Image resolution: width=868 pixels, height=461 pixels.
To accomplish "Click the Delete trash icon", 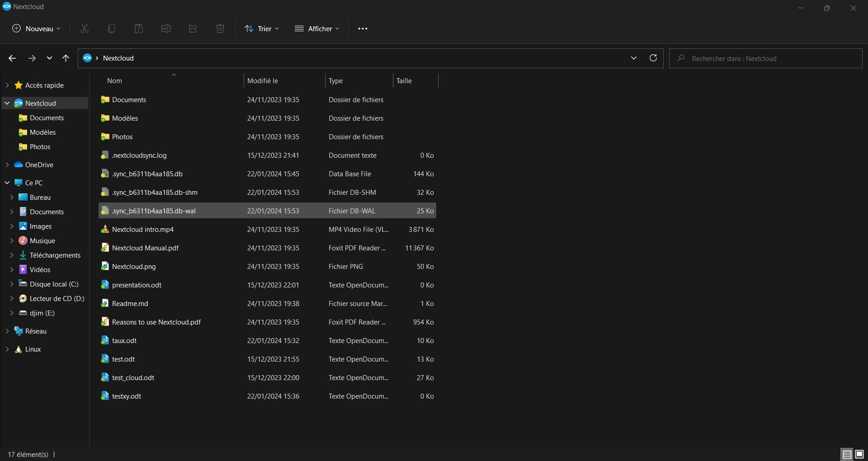I will [220, 28].
